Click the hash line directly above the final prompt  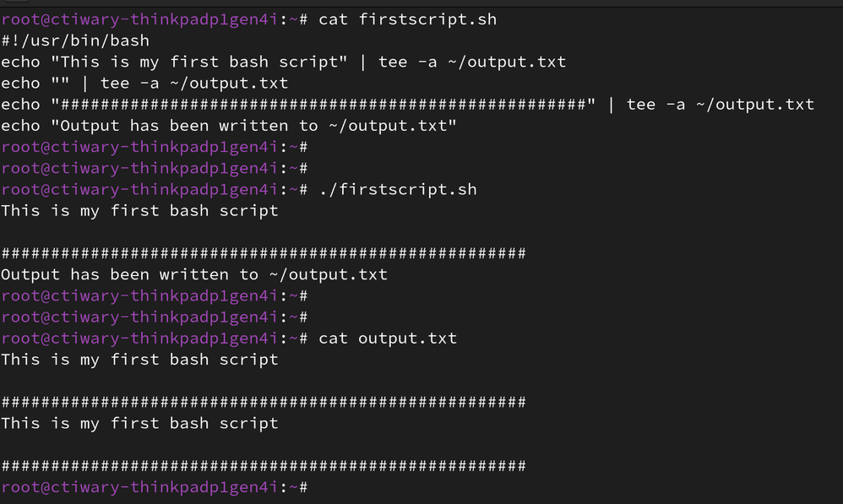click(x=264, y=466)
